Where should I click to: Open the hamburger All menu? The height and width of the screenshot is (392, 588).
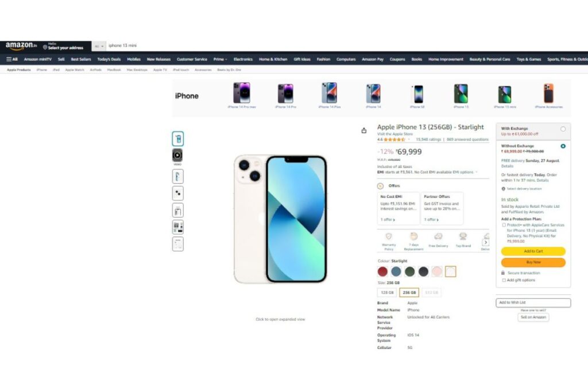[x=12, y=59]
